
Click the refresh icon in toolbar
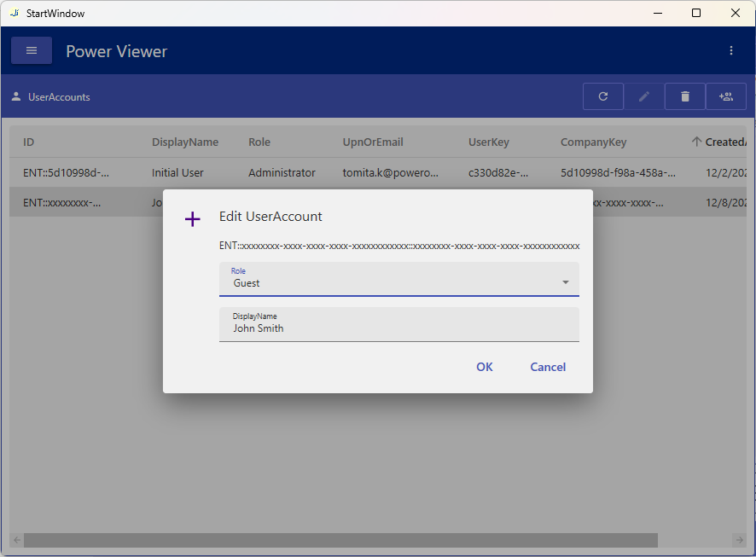coord(603,96)
